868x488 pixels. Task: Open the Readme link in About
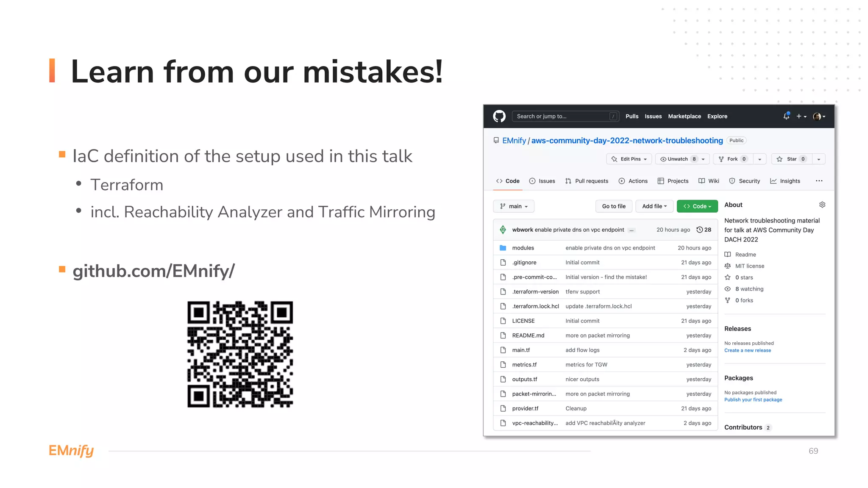coord(740,255)
